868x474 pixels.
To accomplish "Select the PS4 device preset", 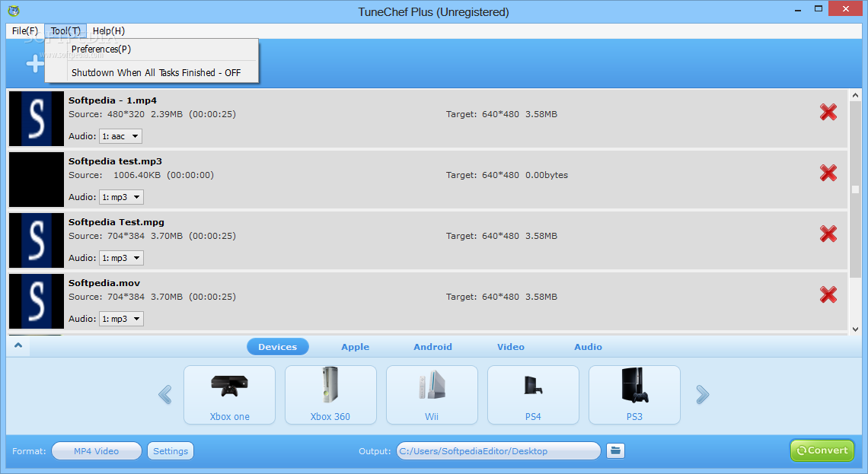I will point(533,395).
